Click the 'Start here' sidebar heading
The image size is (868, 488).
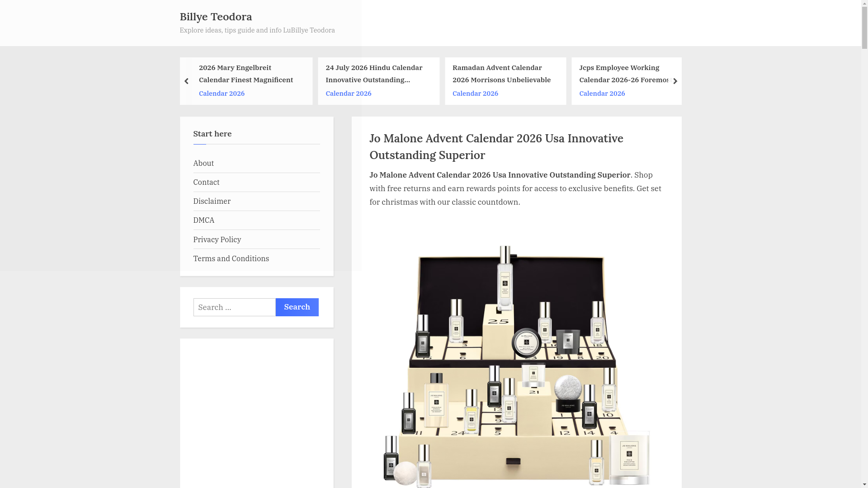click(212, 134)
